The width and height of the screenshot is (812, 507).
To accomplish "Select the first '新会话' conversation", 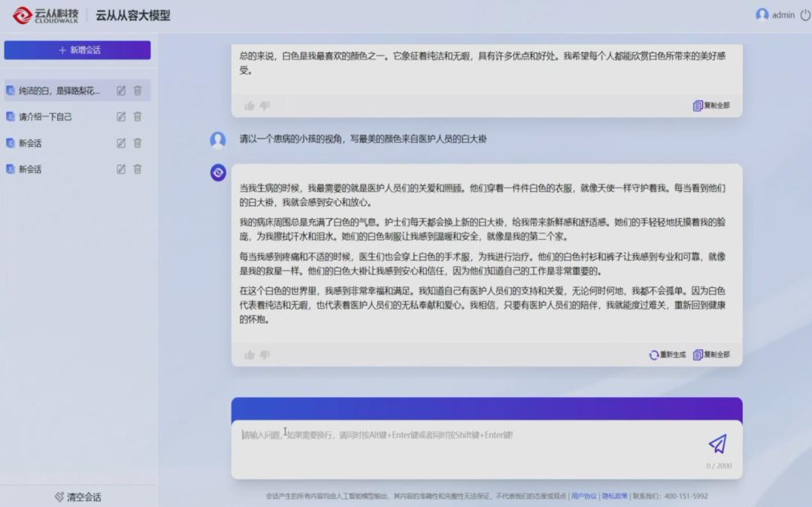I will tap(30, 143).
